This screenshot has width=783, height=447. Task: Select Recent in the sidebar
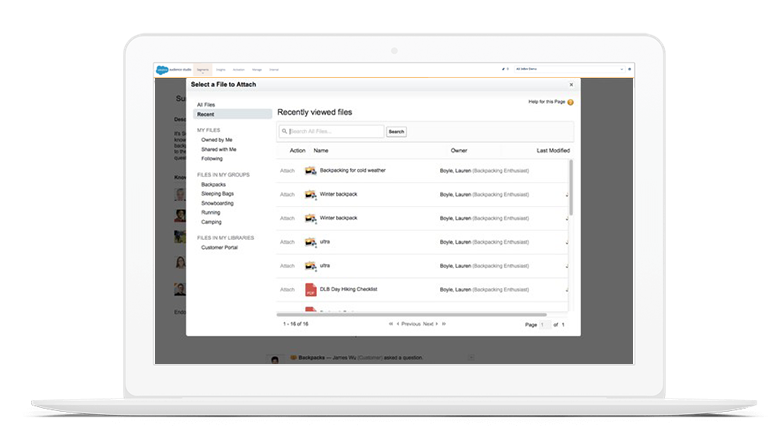[x=233, y=114]
